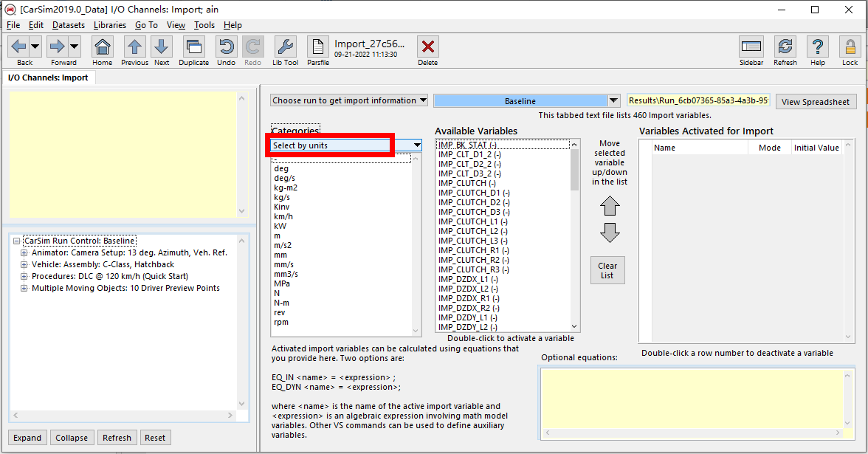This screenshot has width=868, height=454.
Task: Select variable IMP_CLUTCH (-) in list
Action: pyautogui.click(x=467, y=183)
